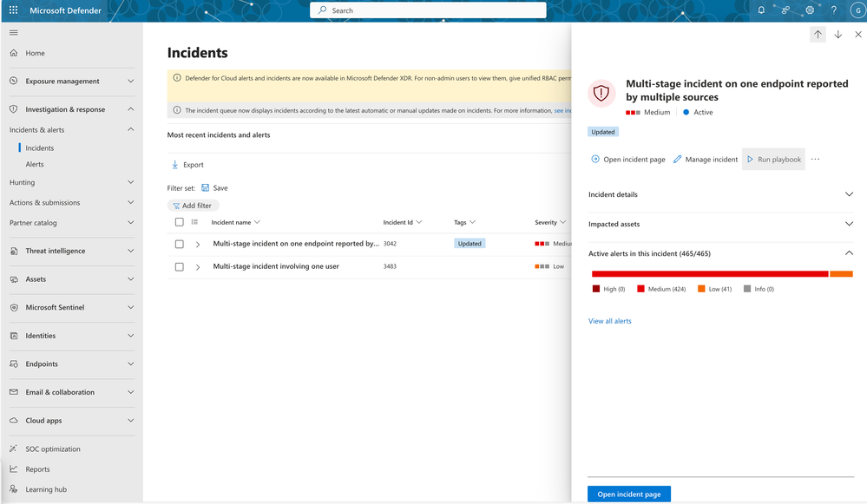The width and height of the screenshot is (867, 504).
Task: Collapse the navigation hamburger menu
Action: coord(14,33)
